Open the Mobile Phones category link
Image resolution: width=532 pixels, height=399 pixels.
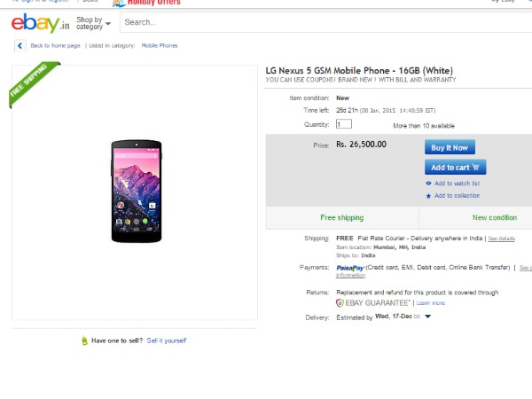(x=160, y=45)
